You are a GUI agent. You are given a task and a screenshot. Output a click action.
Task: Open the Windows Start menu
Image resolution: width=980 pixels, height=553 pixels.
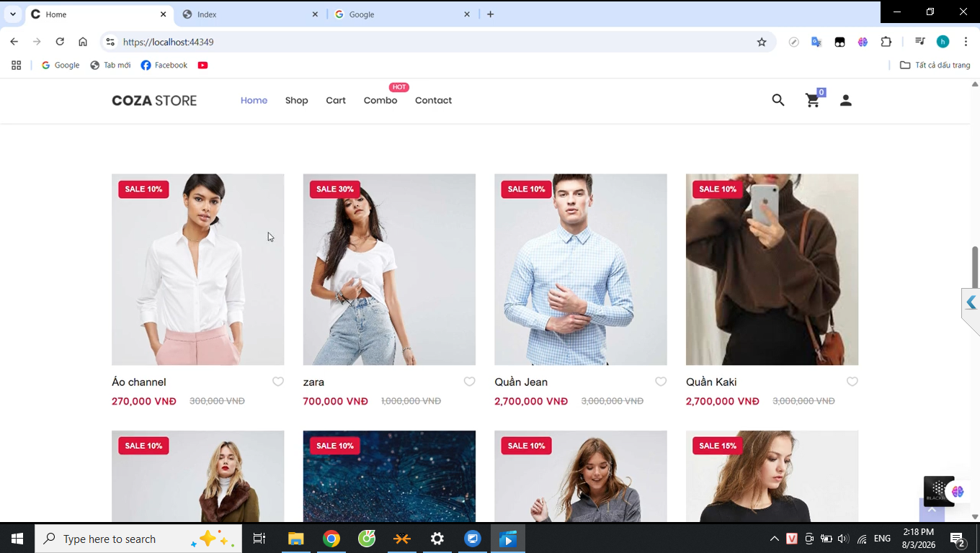[17, 539]
